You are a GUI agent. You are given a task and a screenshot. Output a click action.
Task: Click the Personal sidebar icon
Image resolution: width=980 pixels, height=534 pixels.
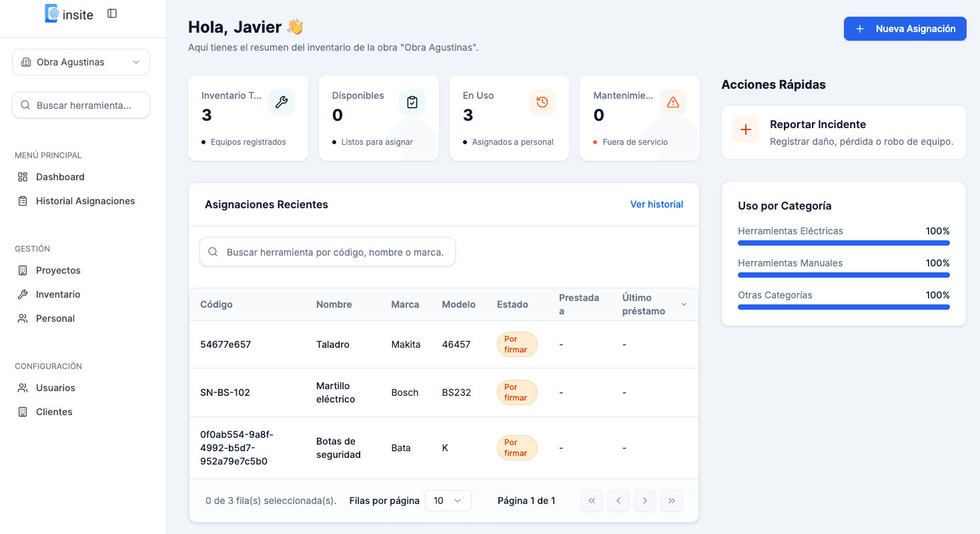[x=21, y=318]
